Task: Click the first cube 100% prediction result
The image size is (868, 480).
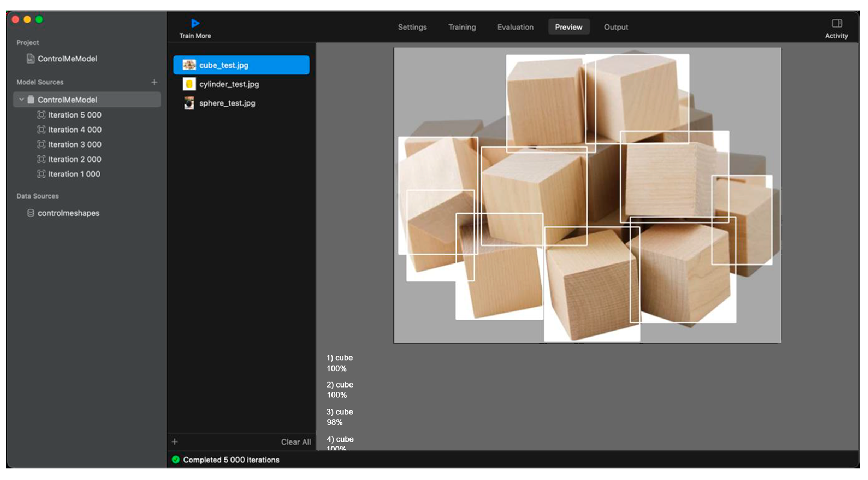Action: [x=339, y=363]
